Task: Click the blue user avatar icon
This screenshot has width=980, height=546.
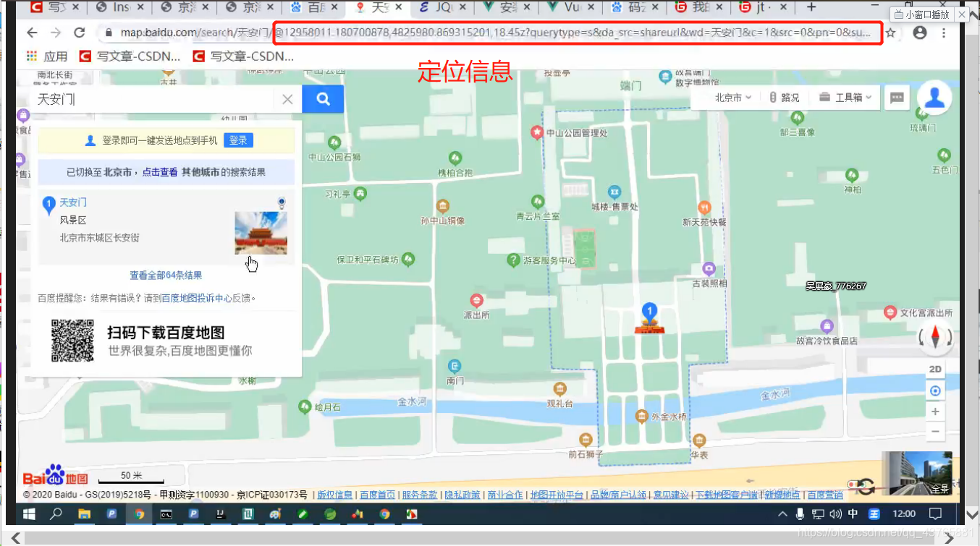Action: (x=934, y=98)
